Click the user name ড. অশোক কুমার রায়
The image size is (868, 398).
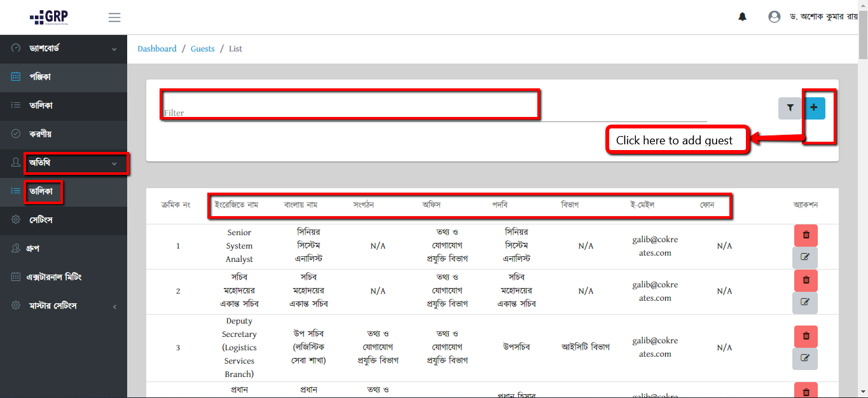coord(823,17)
